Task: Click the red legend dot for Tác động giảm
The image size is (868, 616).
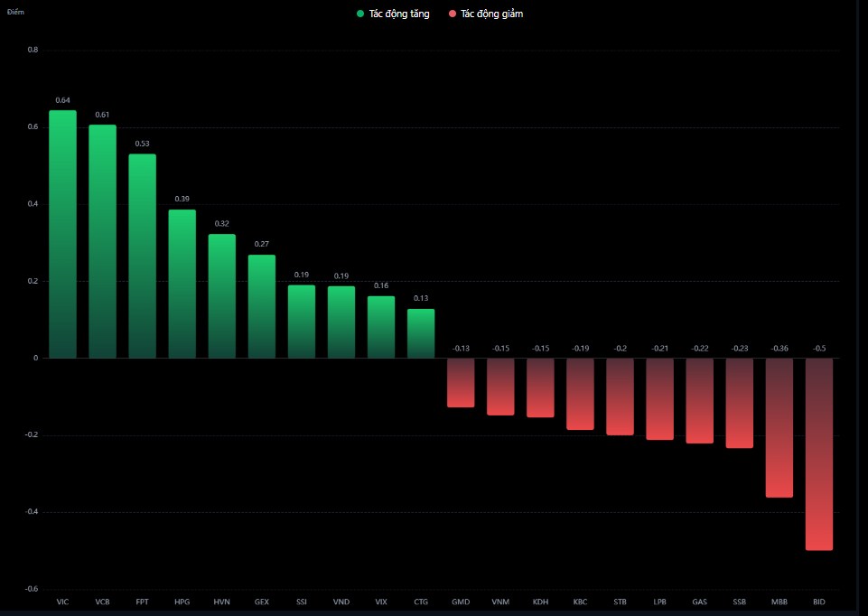Action: point(452,14)
